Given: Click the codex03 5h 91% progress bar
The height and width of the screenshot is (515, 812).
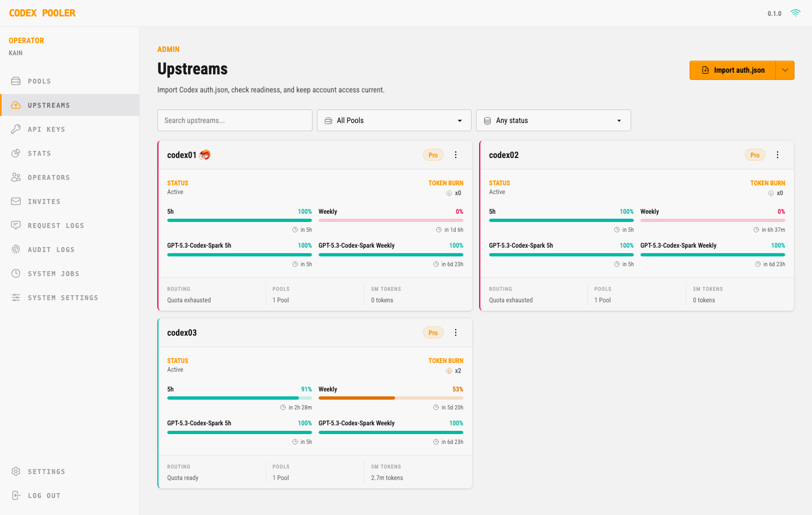Looking at the screenshot, I should pos(239,398).
